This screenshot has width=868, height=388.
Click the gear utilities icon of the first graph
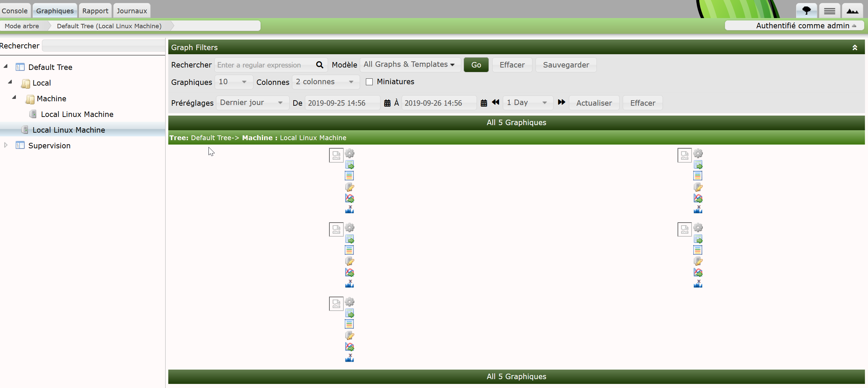tap(350, 153)
